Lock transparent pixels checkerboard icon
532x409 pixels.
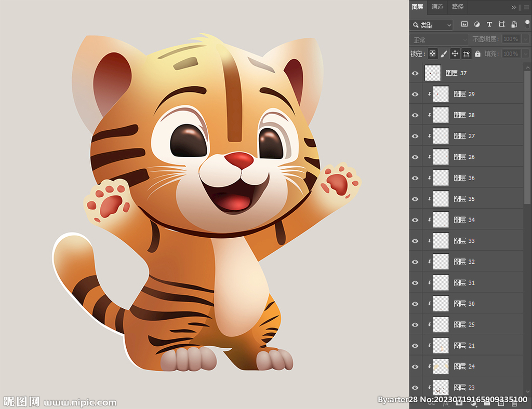click(x=432, y=54)
